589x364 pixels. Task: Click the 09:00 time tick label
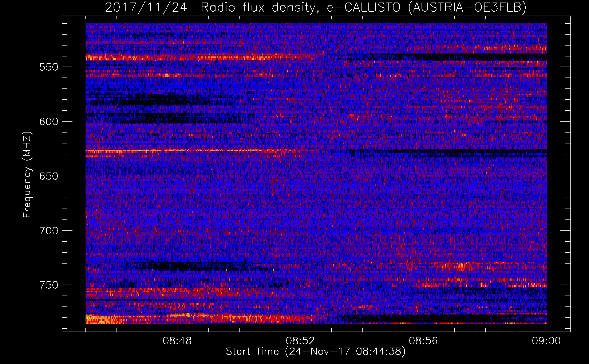tap(546, 341)
